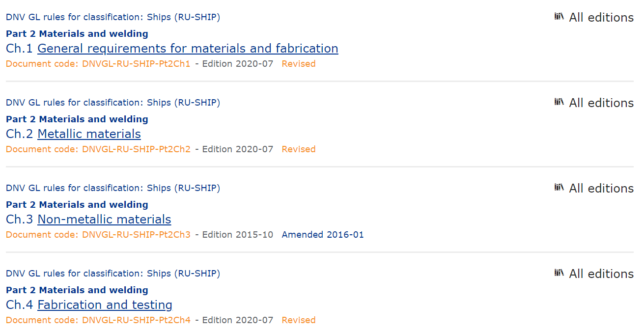Click Part 2 Materials and welding above Ch.3

[77, 205]
